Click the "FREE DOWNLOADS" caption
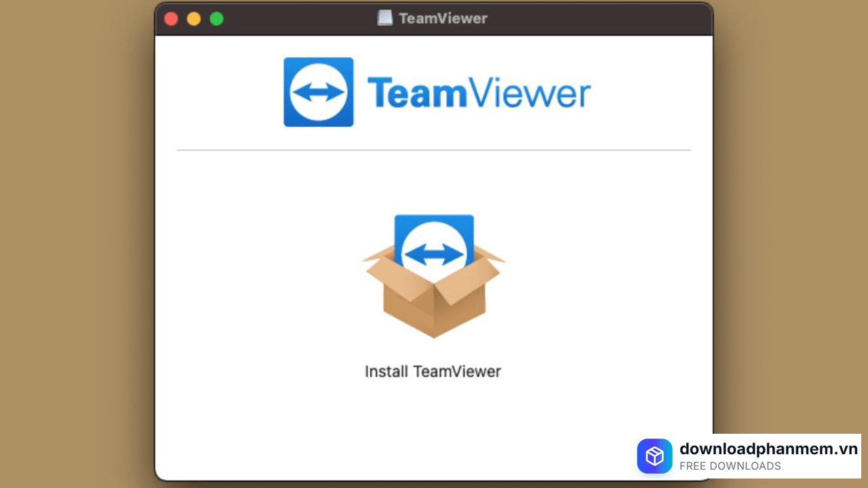Screen dimensions: 868x488 click(x=730, y=466)
